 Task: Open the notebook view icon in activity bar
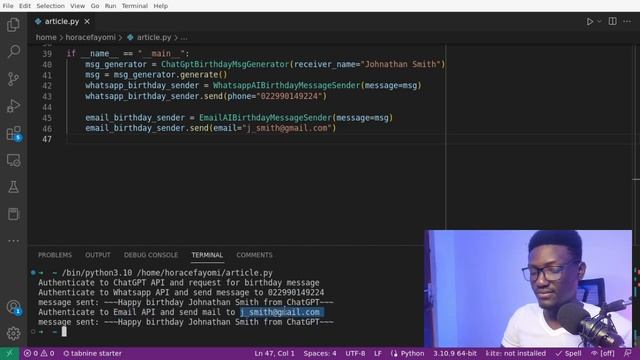[13, 214]
